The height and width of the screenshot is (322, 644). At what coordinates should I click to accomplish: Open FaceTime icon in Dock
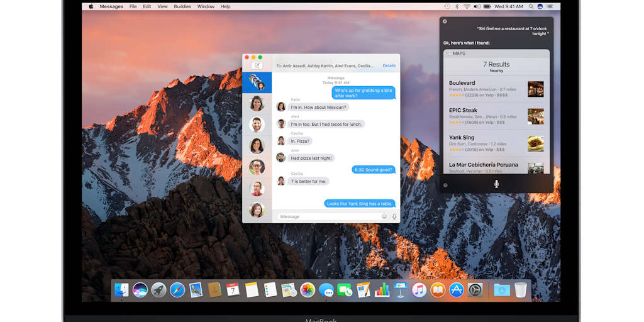(x=345, y=290)
